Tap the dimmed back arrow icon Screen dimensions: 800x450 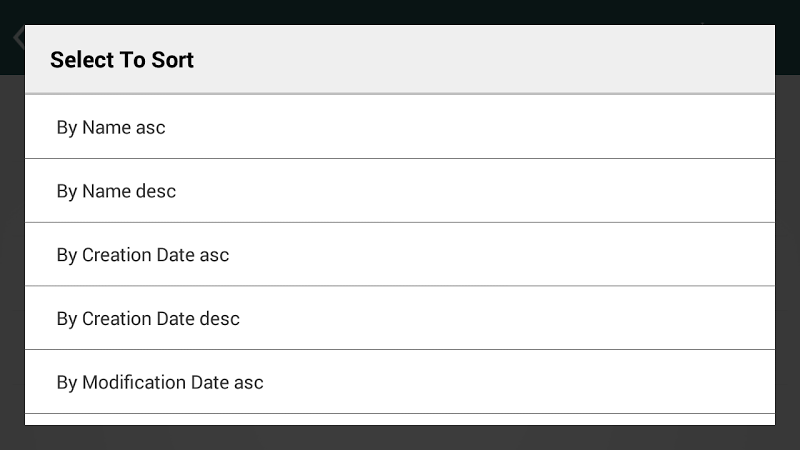pyautogui.click(x=17, y=38)
